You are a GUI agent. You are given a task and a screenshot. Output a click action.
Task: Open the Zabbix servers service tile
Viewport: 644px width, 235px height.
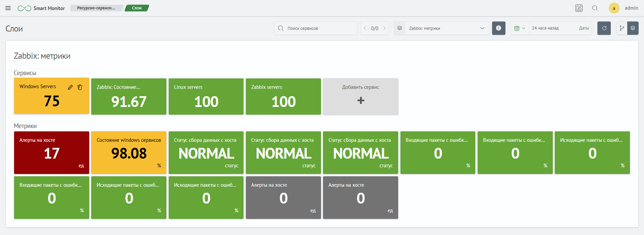(283, 97)
